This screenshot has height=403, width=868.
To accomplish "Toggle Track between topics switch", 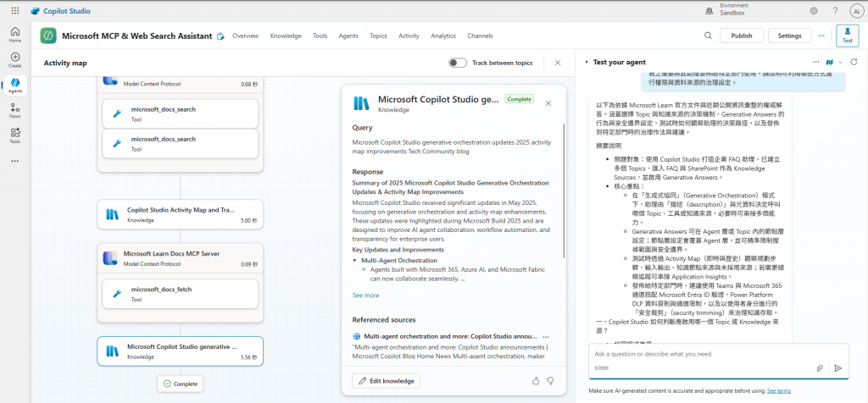I will pyautogui.click(x=458, y=63).
